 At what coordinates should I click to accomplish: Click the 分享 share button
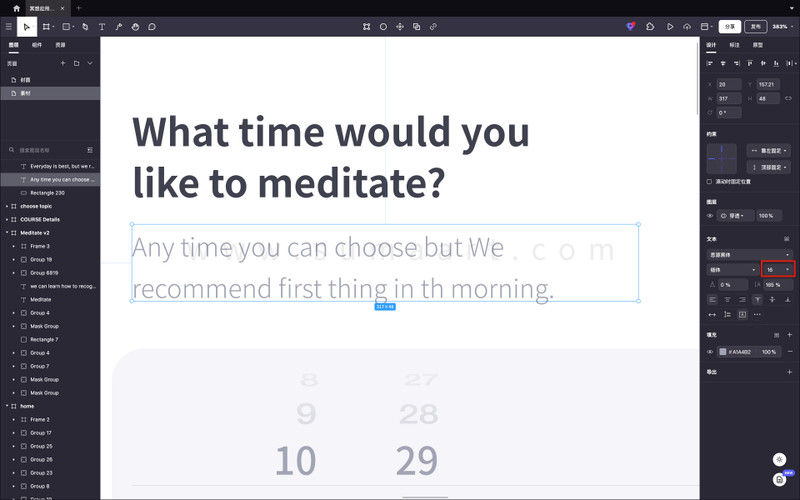[730, 27]
